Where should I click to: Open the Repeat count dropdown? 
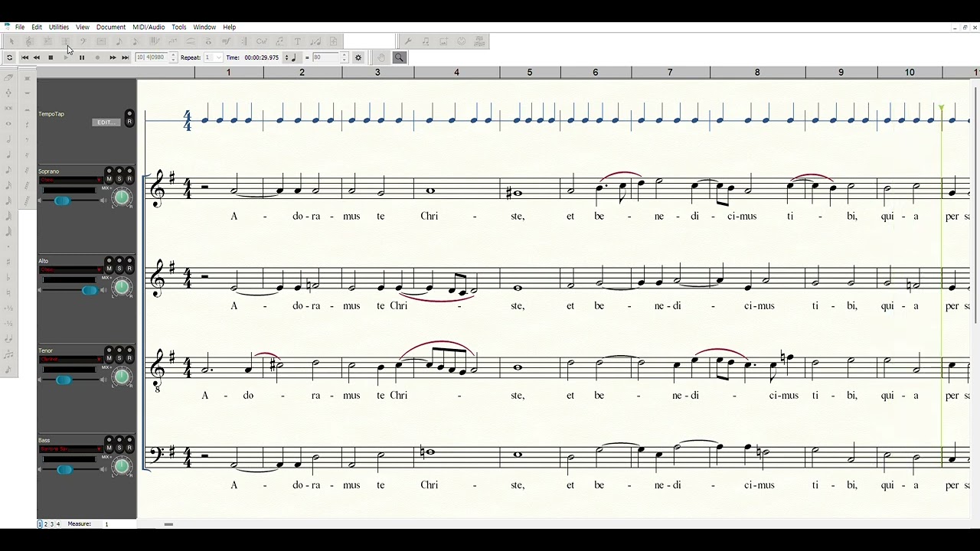click(x=213, y=57)
